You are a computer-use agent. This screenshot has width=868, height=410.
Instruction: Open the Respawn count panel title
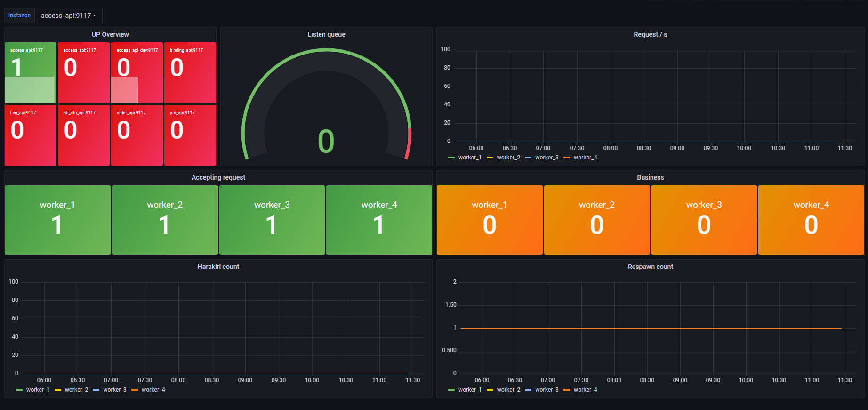point(650,267)
